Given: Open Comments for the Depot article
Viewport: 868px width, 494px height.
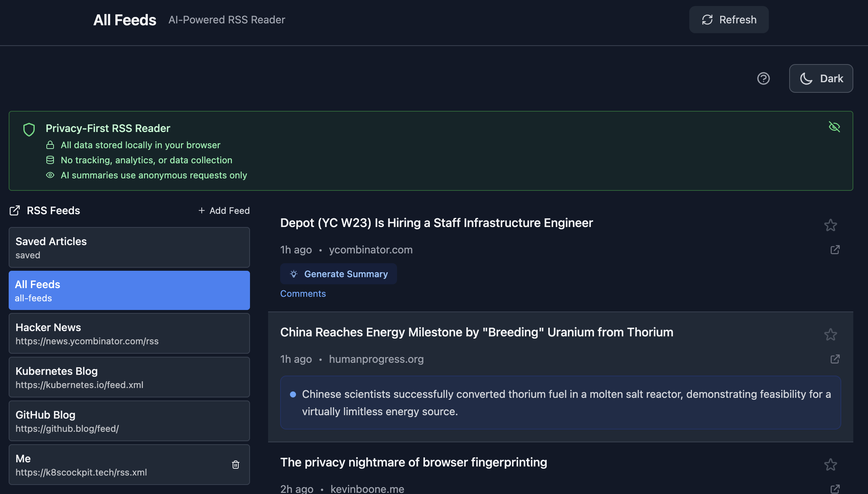Looking at the screenshot, I should point(303,293).
